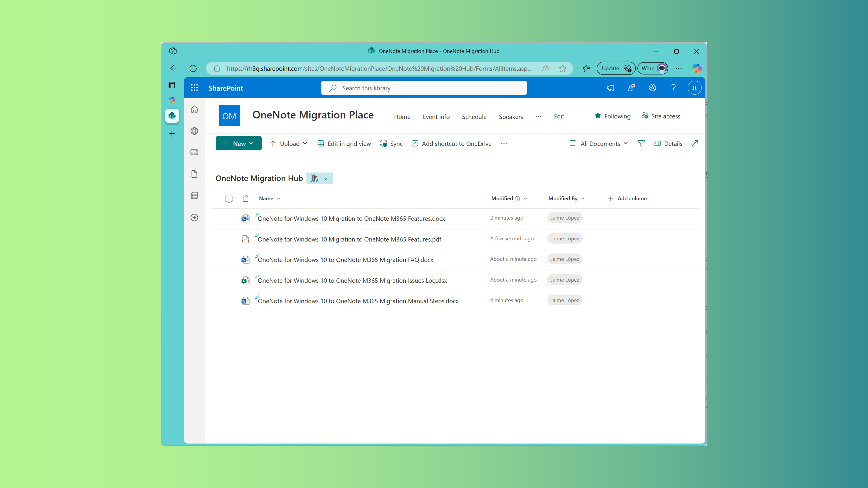Open SharePoint settings gear

click(x=652, y=88)
